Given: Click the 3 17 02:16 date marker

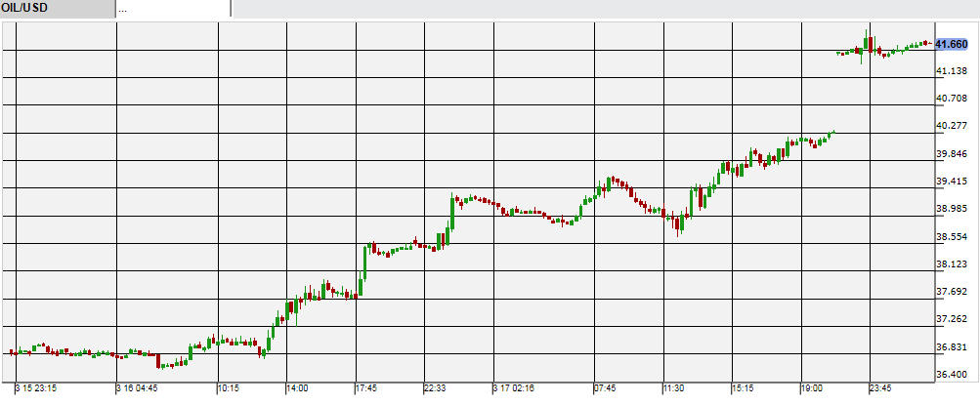Looking at the screenshot, I should pyautogui.click(x=516, y=388).
